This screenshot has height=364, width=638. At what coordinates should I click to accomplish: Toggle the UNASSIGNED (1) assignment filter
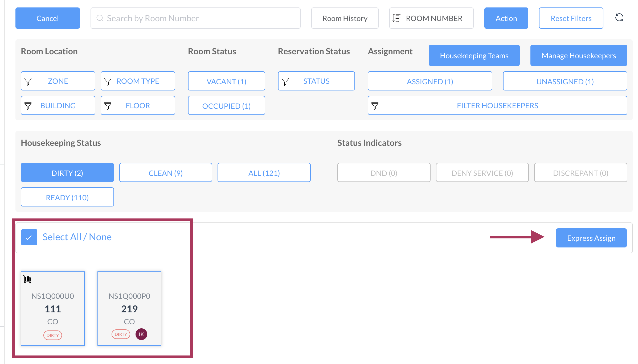point(565,81)
